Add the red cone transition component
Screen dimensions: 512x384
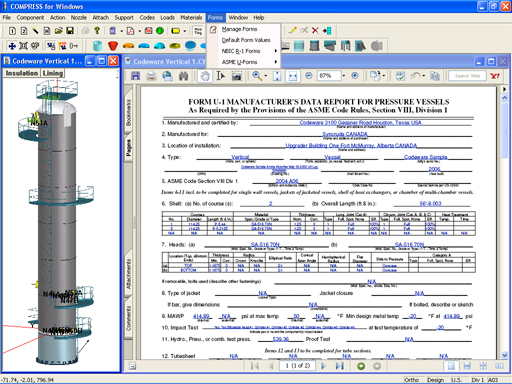point(113,46)
